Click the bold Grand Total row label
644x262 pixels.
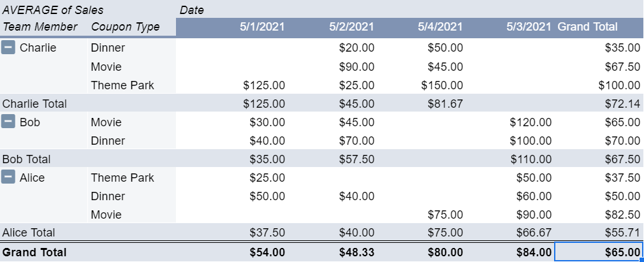pos(34,252)
